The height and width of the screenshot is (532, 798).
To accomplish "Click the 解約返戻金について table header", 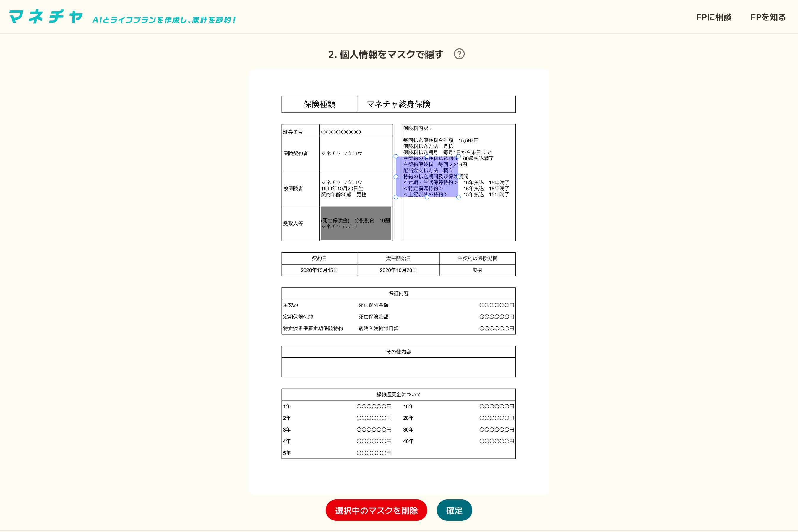I will click(398, 394).
